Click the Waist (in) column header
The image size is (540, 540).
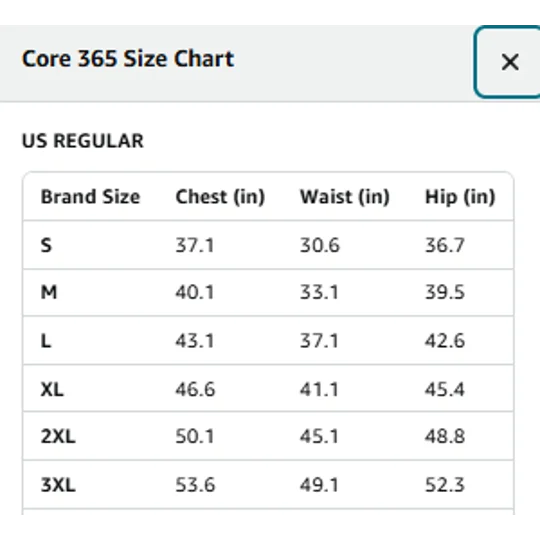pyautogui.click(x=345, y=197)
